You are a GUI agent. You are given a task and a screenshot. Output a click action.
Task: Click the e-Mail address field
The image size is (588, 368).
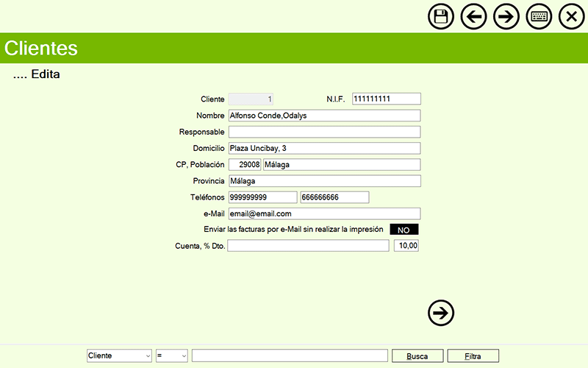(x=323, y=213)
